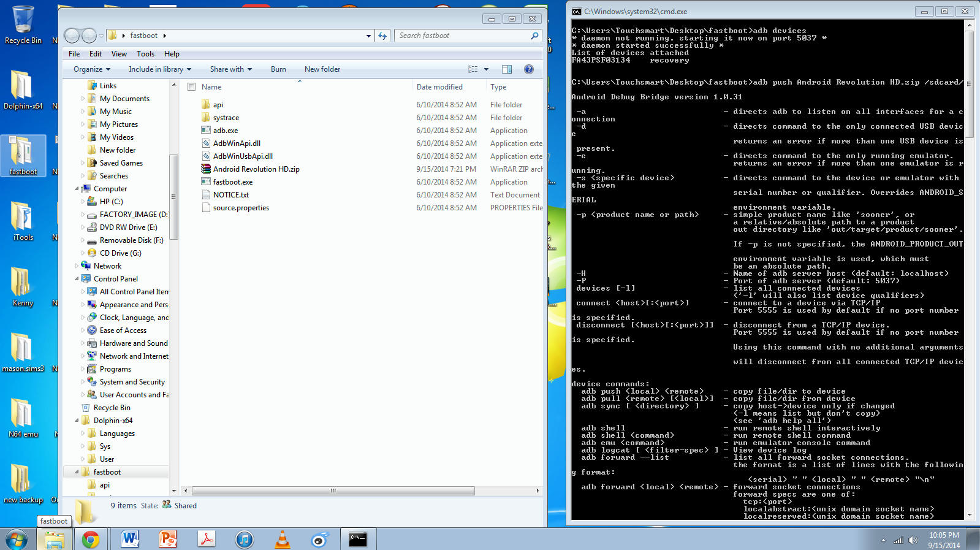Open mason.sims3 desktop folder icon
This screenshot has width=980, height=550.
[x=23, y=353]
